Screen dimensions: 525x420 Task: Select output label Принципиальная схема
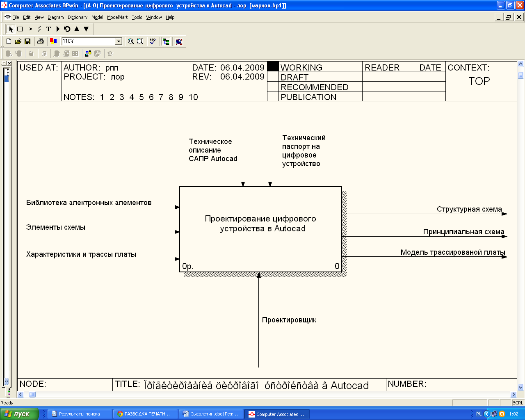click(464, 232)
